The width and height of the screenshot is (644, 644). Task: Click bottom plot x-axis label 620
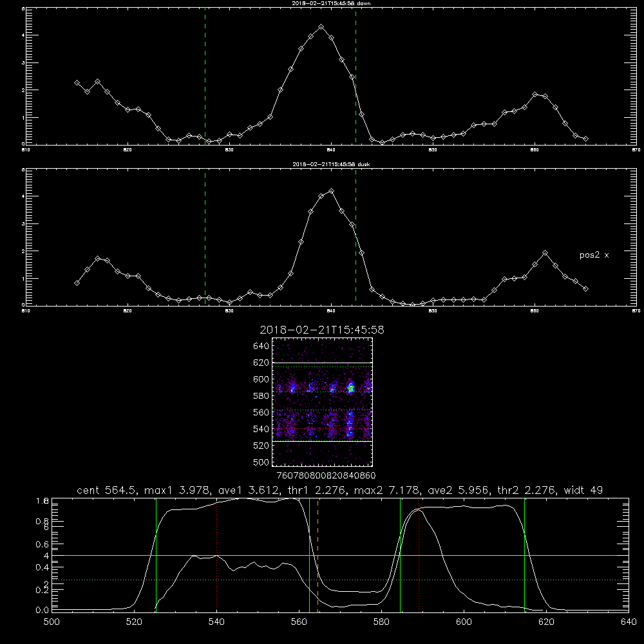pos(546,622)
